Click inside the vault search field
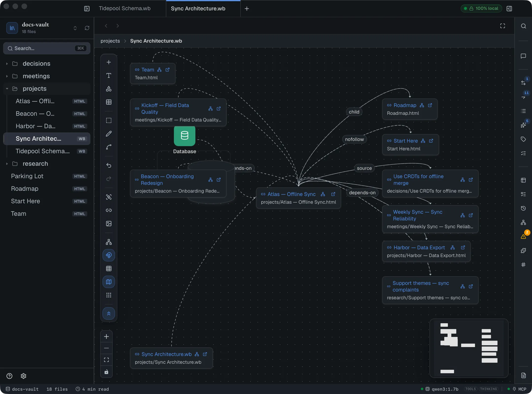The width and height of the screenshot is (532, 394). click(47, 48)
